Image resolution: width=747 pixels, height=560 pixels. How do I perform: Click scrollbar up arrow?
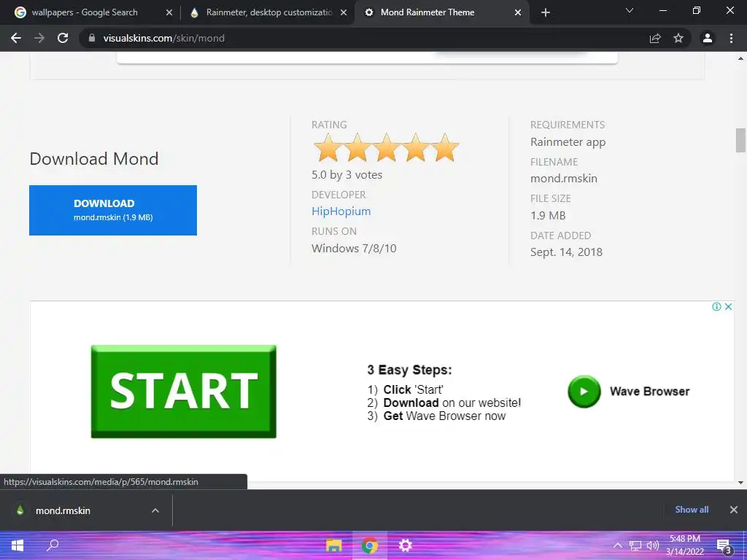740,59
